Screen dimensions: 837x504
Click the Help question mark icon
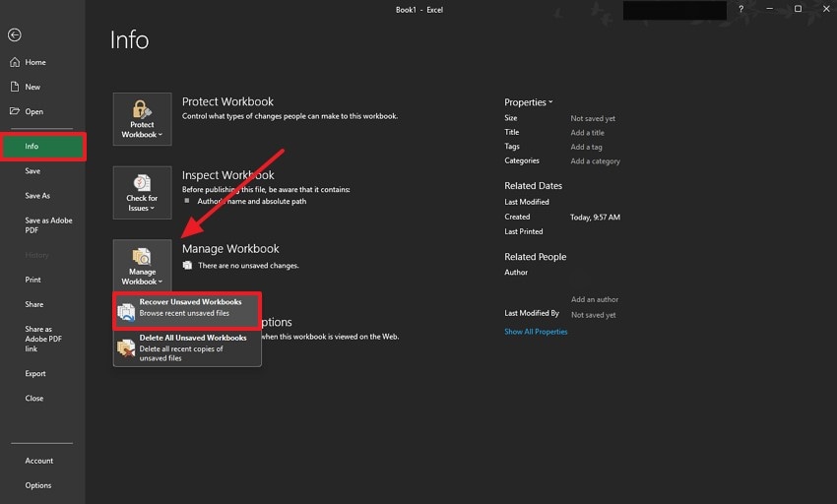740,9
